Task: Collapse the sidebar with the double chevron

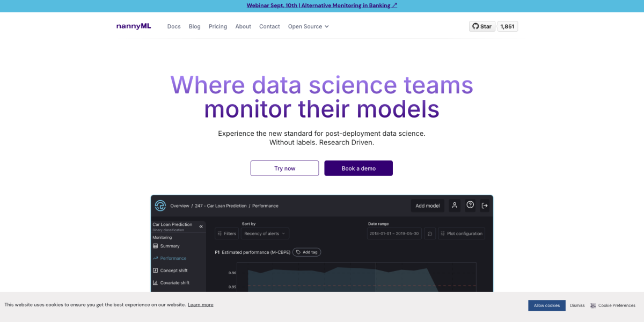Action: pos(201,226)
